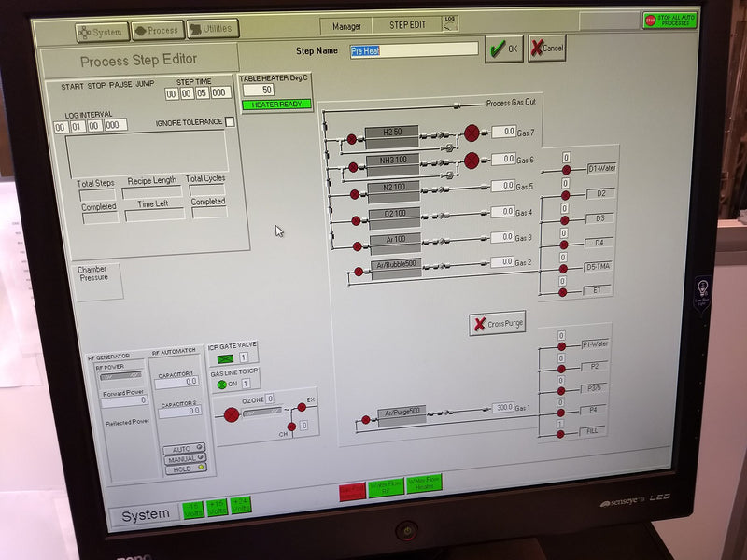
Task: Open the Process tab
Action: point(157,31)
